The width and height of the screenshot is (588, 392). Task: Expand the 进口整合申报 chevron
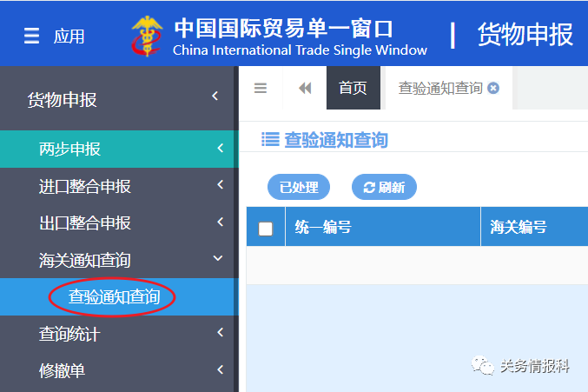click(221, 184)
